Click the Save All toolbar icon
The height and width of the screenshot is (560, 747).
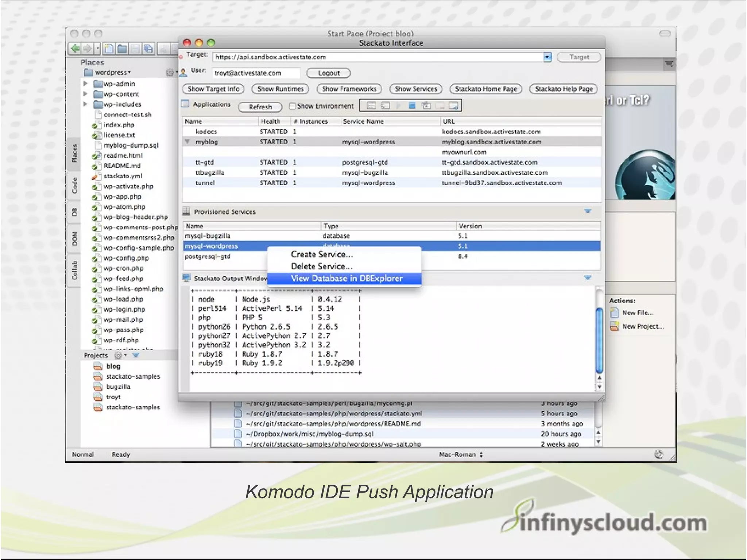click(148, 48)
